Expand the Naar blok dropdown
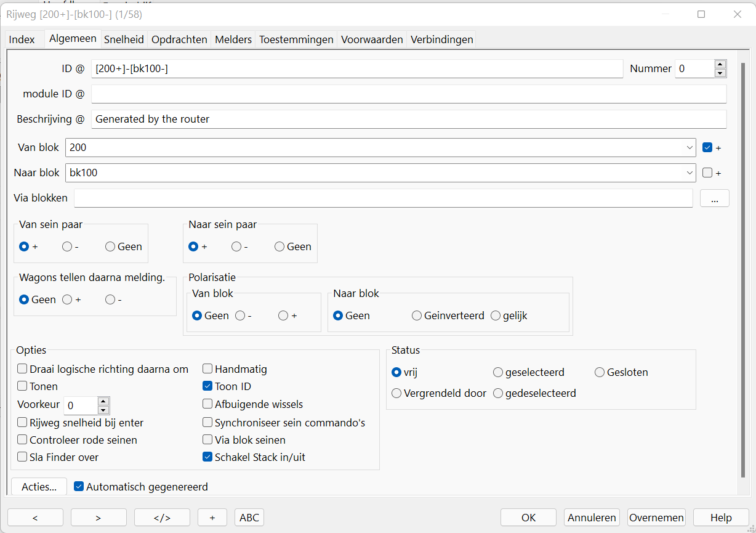The height and width of the screenshot is (533, 756). 690,173
